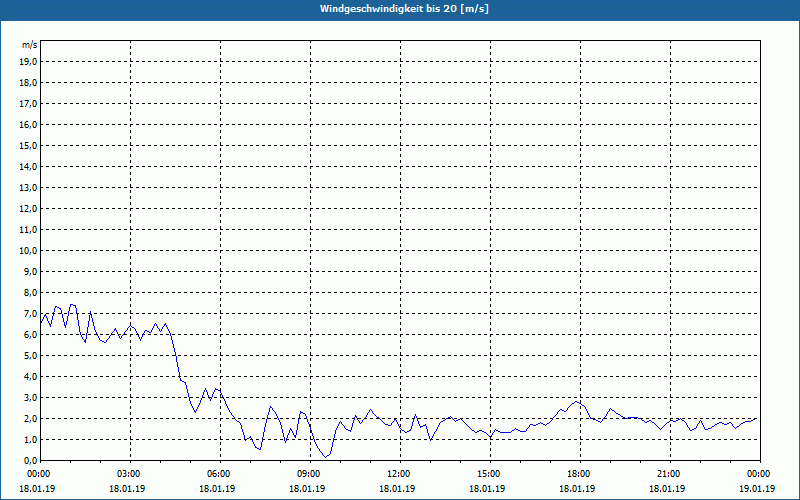Screen dimensions: 800x500
Task: Click the 19,0 y-axis label
Action: pos(28,62)
